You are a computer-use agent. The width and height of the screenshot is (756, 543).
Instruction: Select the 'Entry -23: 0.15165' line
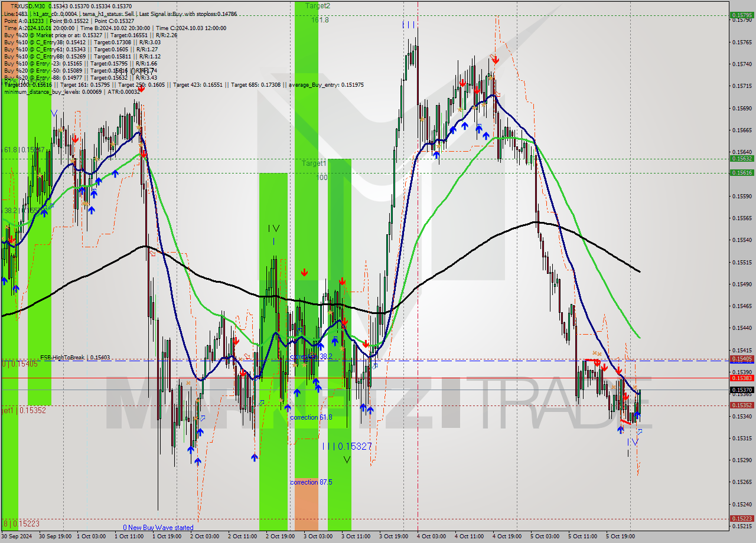[x=80, y=64]
